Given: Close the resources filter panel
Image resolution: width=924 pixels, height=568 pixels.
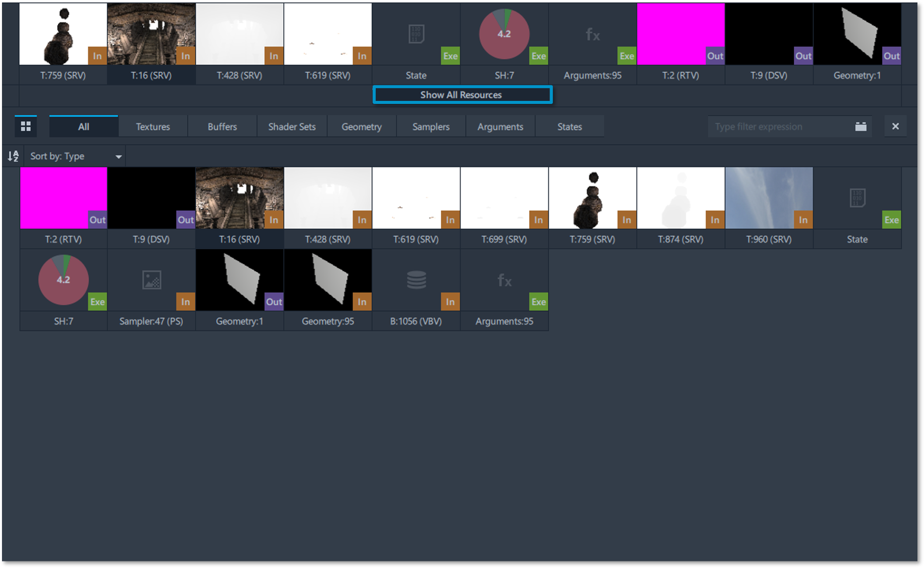Looking at the screenshot, I should coord(895,127).
